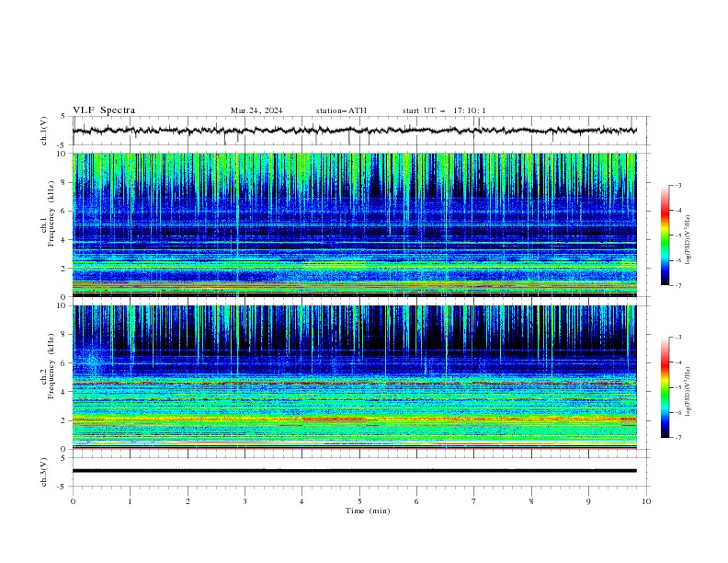
Task: Click the ch.3(V) axis label
Action: [44, 472]
